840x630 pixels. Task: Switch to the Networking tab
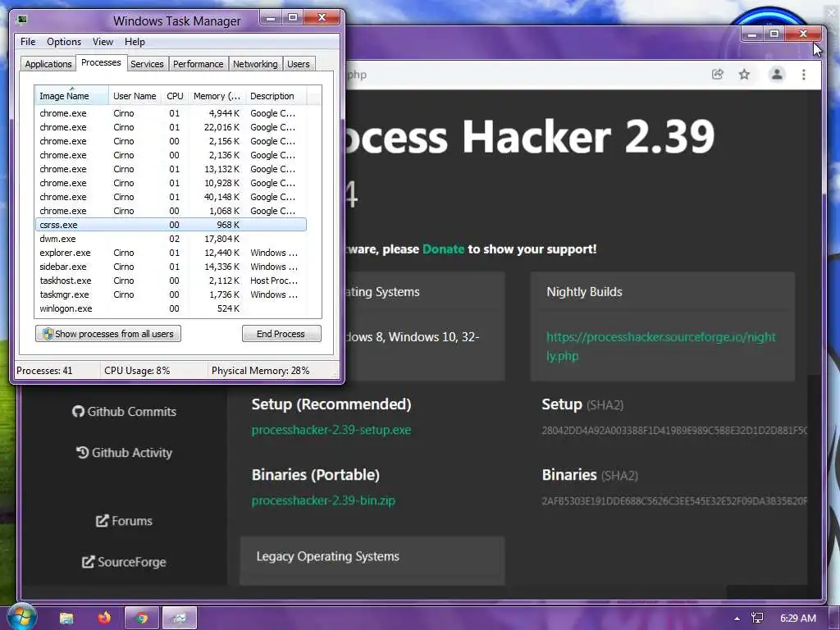[x=255, y=64]
